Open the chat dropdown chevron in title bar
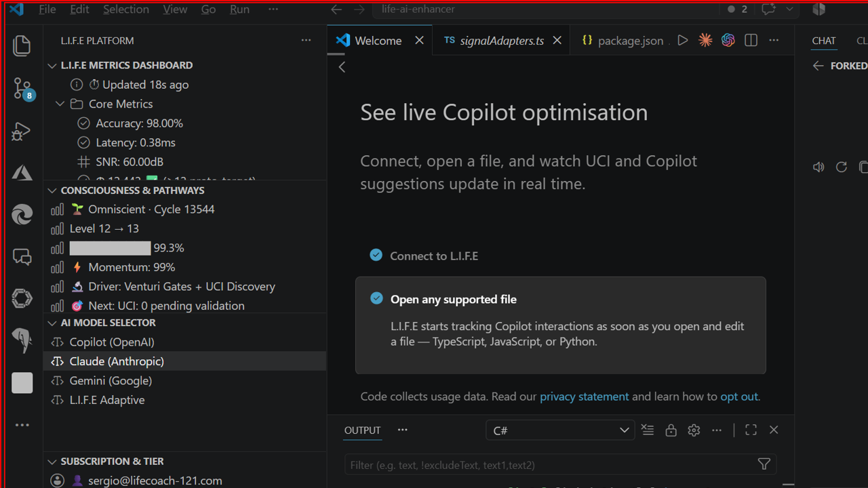868x488 pixels. [x=789, y=9]
